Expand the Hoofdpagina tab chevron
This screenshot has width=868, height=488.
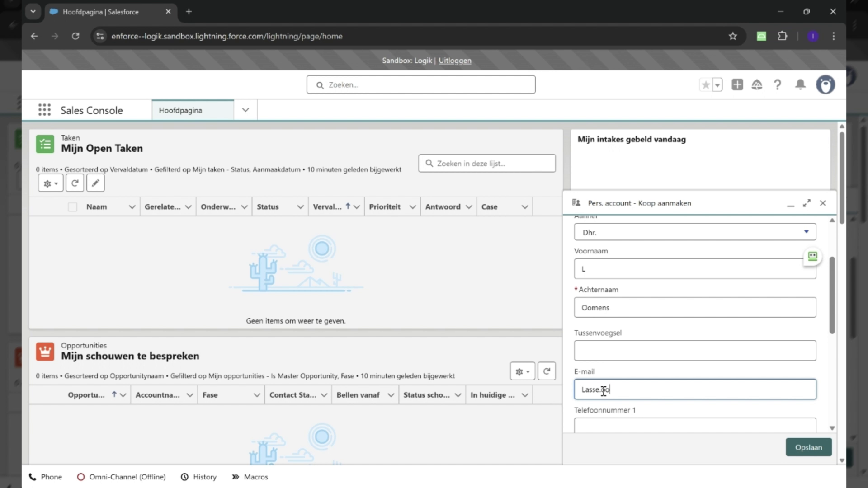[x=245, y=110]
